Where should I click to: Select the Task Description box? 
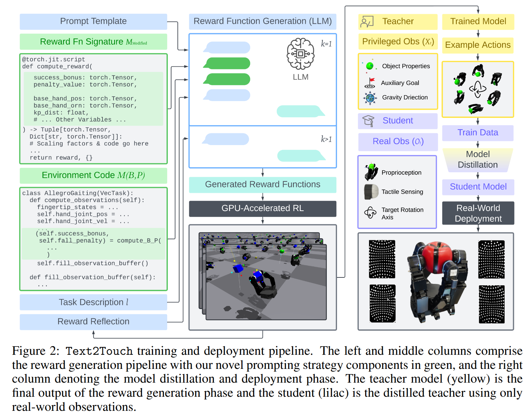pos(93,302)
